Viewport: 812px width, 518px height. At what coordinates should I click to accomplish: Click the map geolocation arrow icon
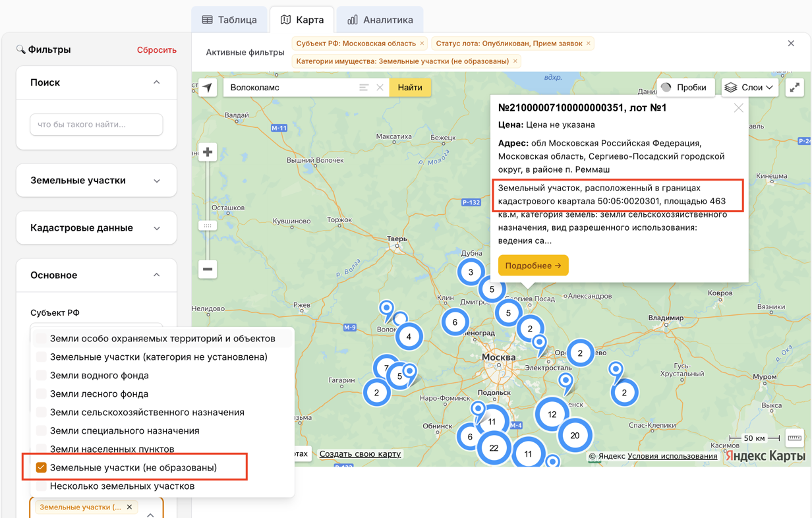(208, 88)
